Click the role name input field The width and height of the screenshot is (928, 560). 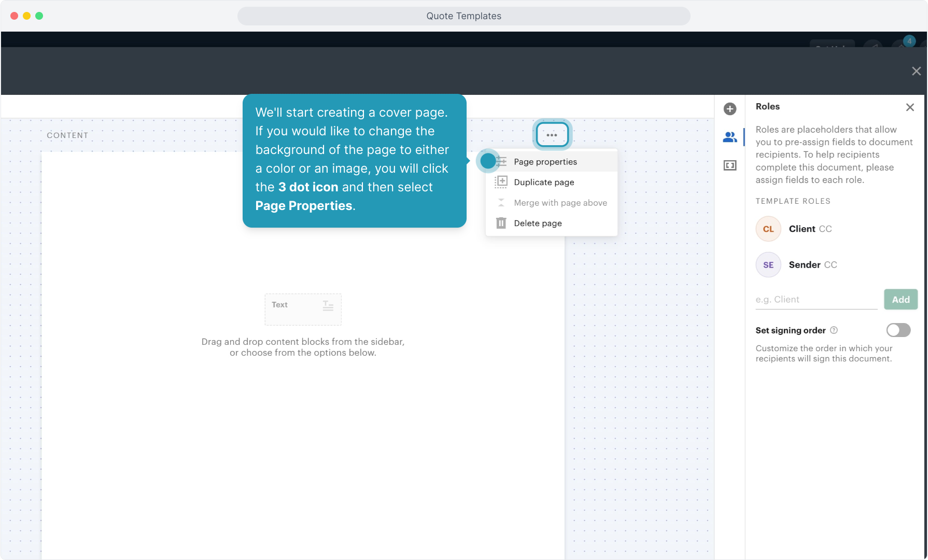tap(816, 300)
